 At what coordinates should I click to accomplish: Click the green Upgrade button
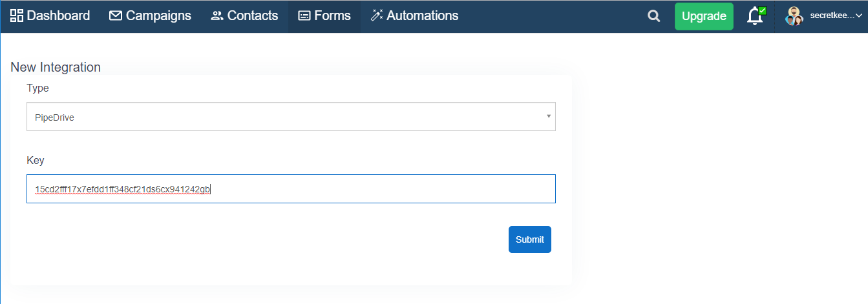(x=704, y=16)
